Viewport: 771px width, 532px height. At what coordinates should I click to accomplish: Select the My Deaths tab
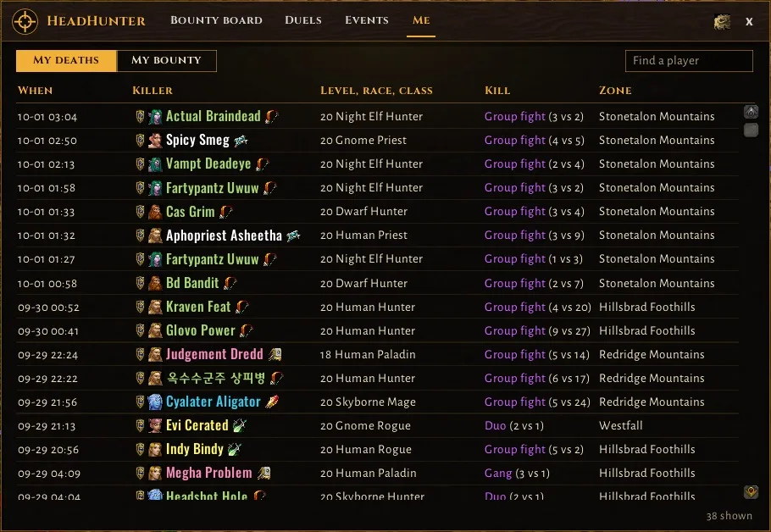pyautogui.click(x=66, y=60)
